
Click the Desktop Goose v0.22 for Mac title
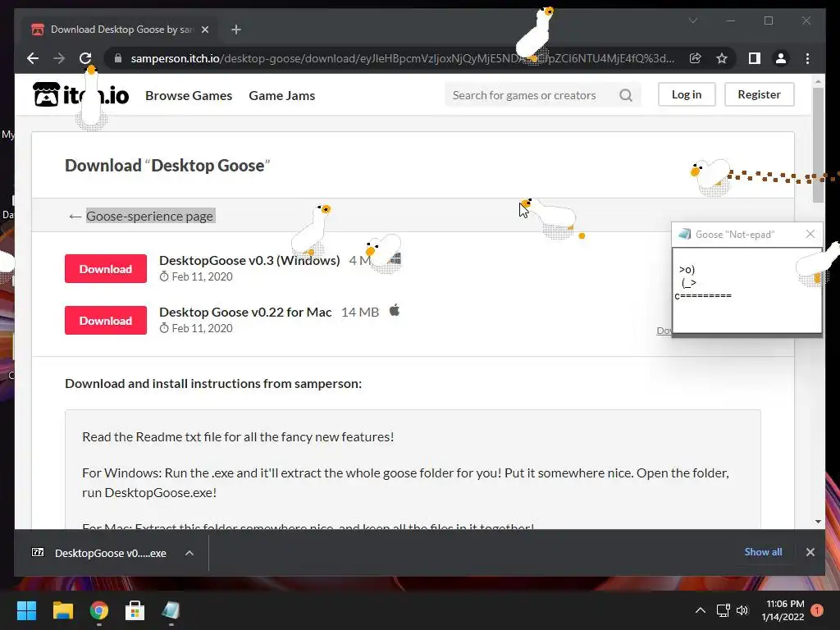pos(245,312)
